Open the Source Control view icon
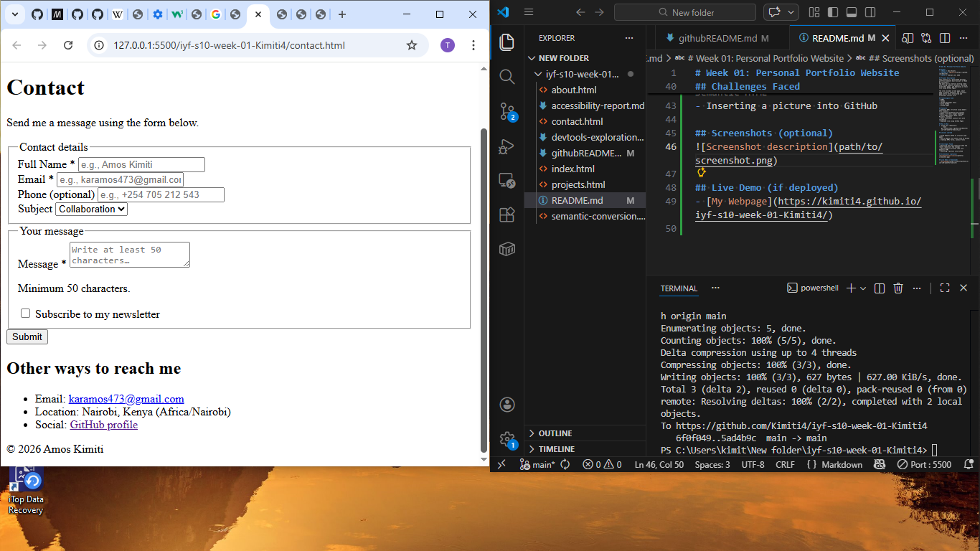Screen dimensions: 980x551 tap(507, 110)
